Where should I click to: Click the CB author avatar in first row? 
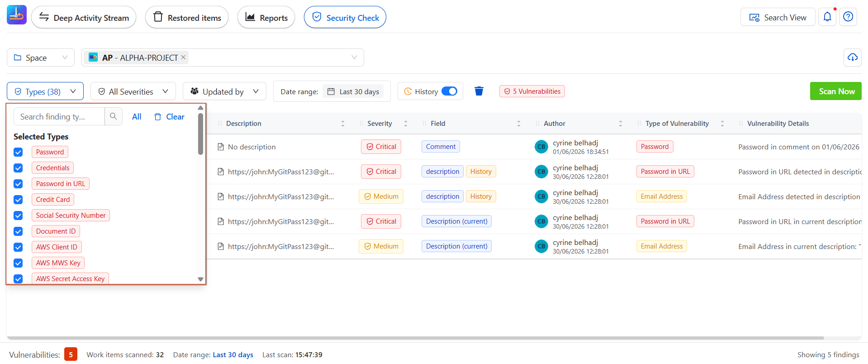[x=541, y=147]
